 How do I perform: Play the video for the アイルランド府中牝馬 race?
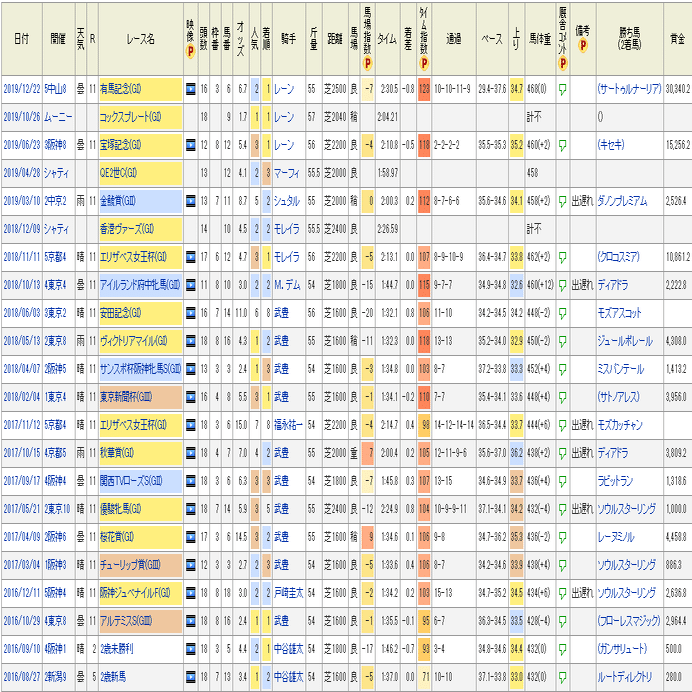pyautogui.click(x=191, y=285)
